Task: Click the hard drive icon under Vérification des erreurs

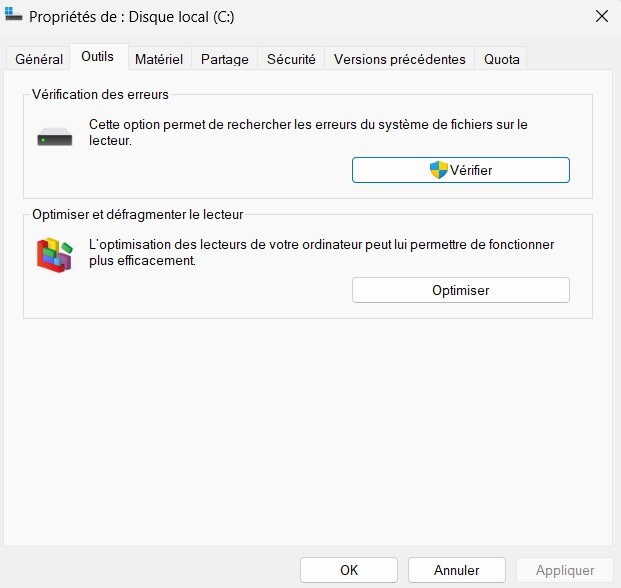Action: pyautogui.click(x=55, y=137)
